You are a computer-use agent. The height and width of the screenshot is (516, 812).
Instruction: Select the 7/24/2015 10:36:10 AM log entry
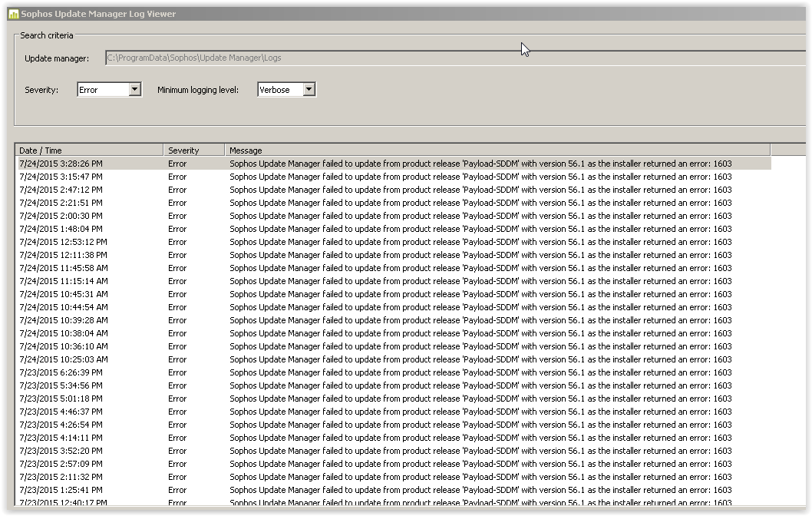(x=394, y=346)
